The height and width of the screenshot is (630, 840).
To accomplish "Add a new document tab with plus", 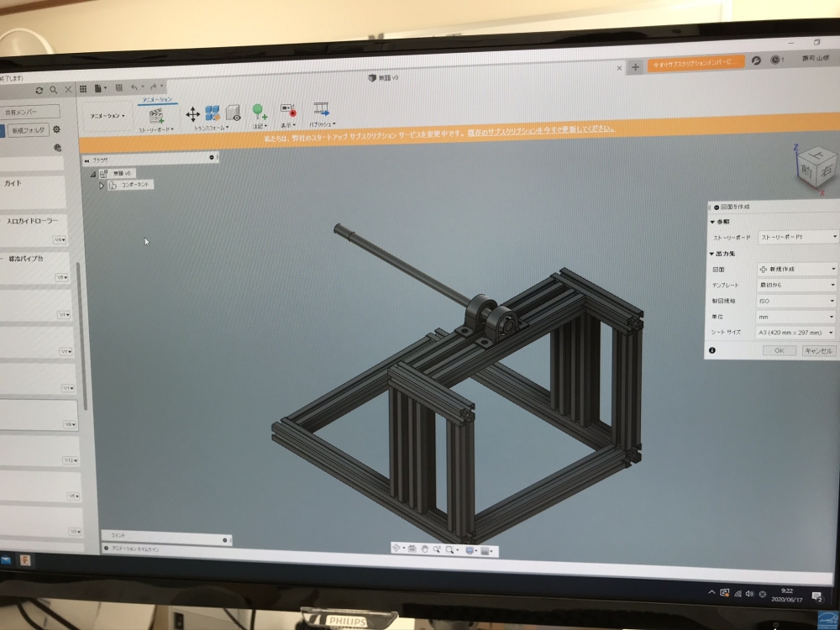I will pos(635,67).
